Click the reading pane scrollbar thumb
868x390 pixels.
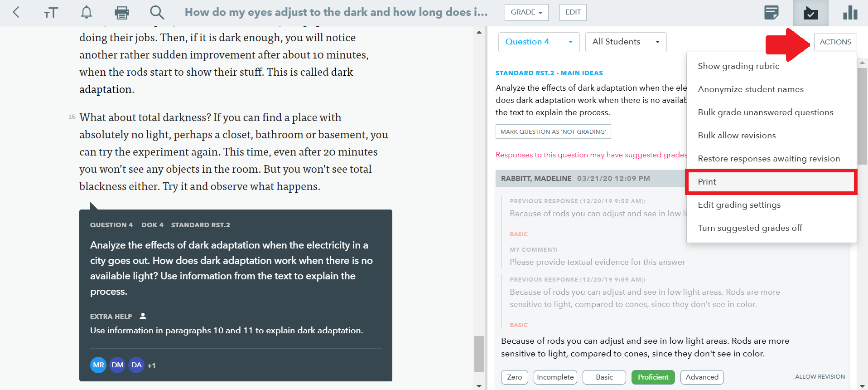pyautogui.click(x=479, y=354)
